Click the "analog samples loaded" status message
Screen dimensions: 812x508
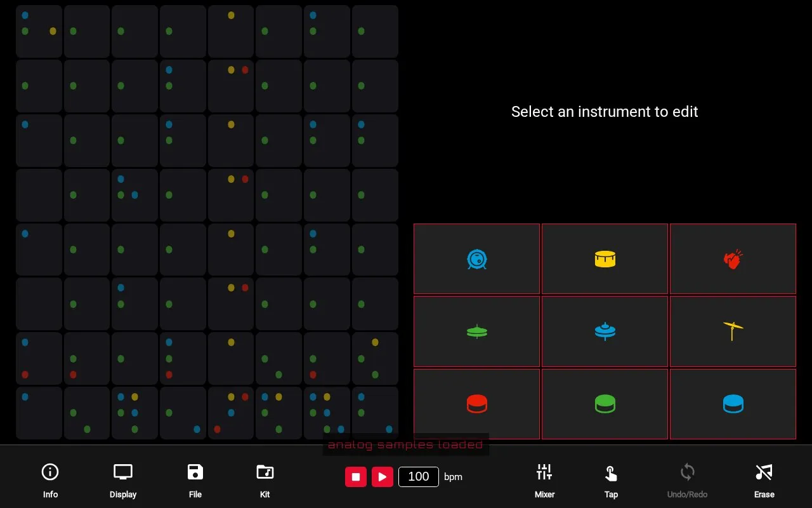click(405, 444)
